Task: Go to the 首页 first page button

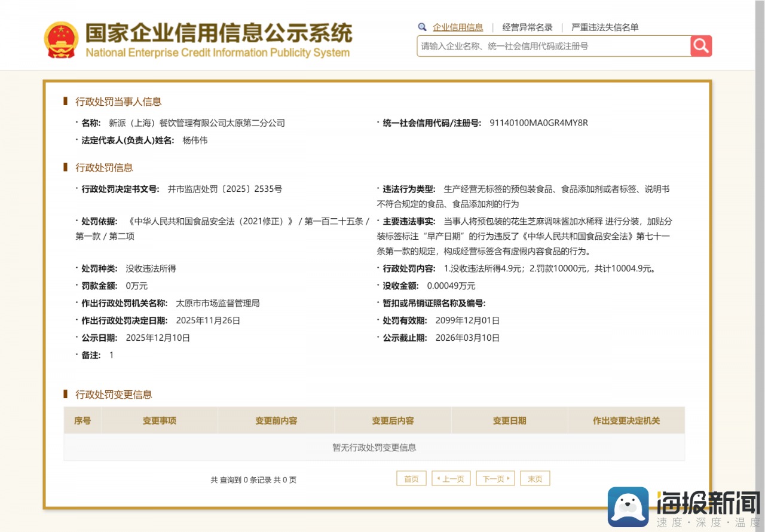Action: pyautogui.click(x=411, y=478)
